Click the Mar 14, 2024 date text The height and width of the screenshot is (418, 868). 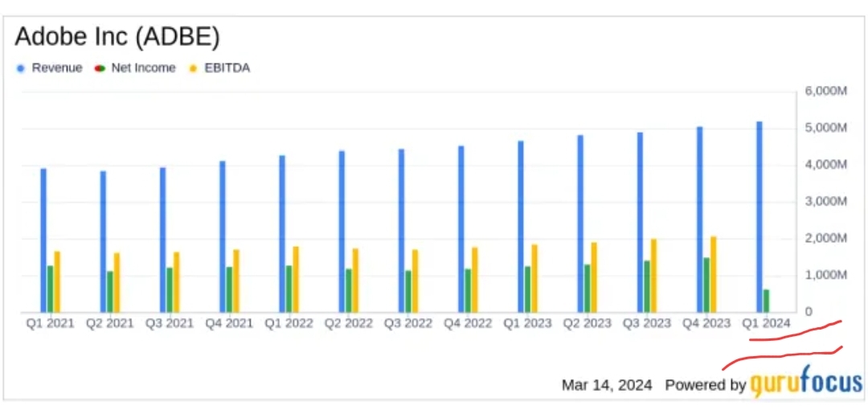coord(607,385)
